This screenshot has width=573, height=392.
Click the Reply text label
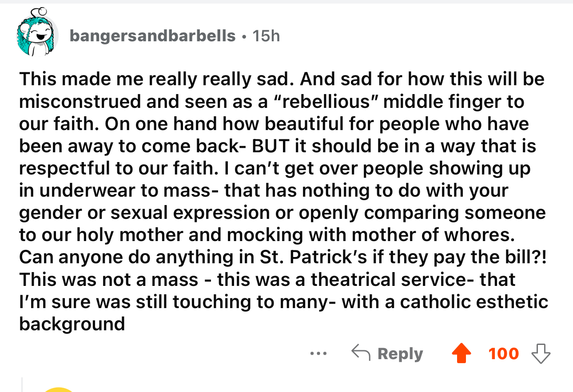[x=400, y=354]
